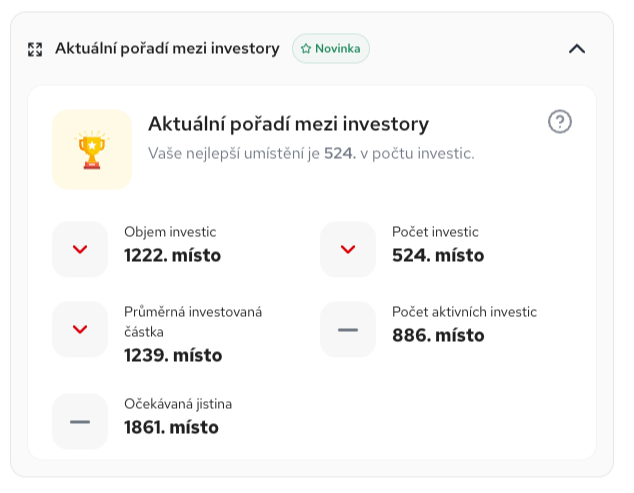Screen dimensions: 634x493
Task: Click the Vaše nejlepší umístění subtitle text
Action: pyautogui.click(x=311, y=154)
